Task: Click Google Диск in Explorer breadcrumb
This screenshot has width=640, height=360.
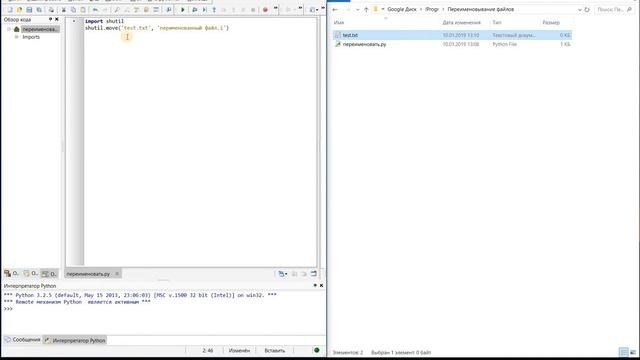Action: coord(402,9)
